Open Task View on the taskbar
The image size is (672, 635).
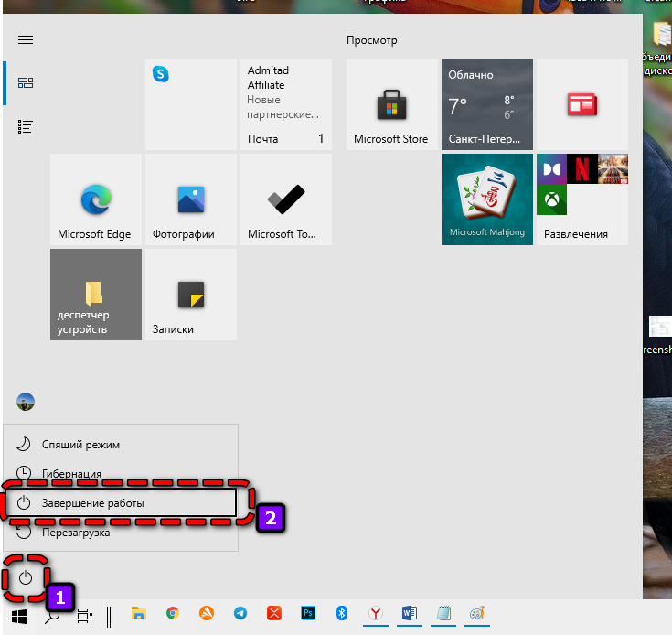84,617
